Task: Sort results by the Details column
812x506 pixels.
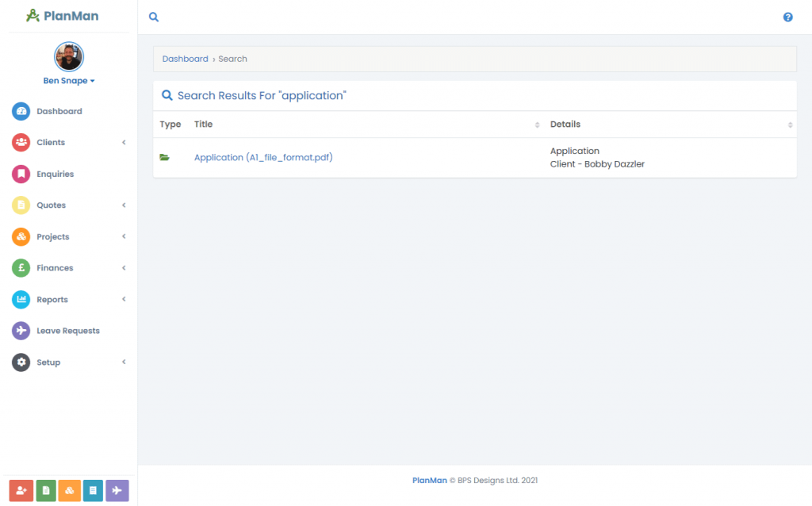Action: click(671, 125)
